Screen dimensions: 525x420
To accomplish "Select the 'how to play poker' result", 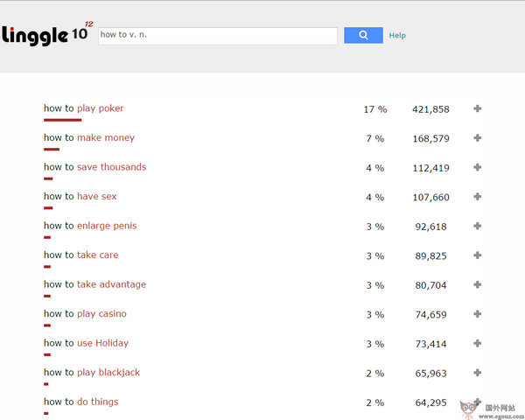I will point(84,108).
